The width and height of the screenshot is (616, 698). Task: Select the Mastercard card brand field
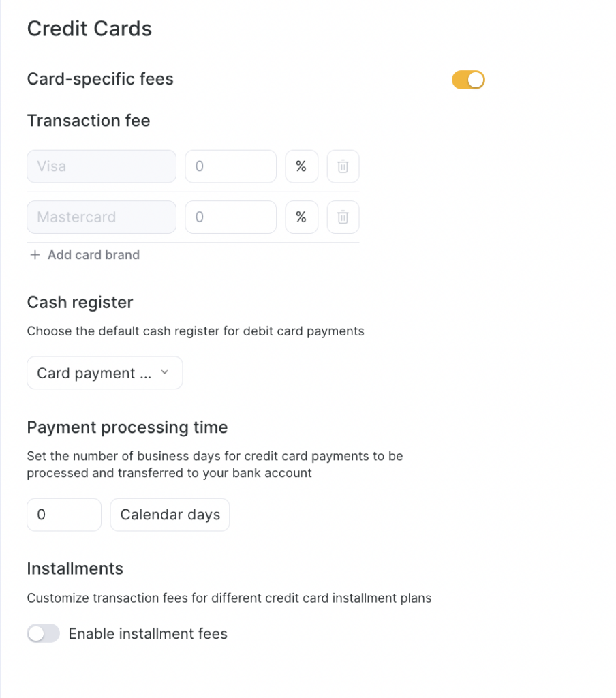(102, 217)
